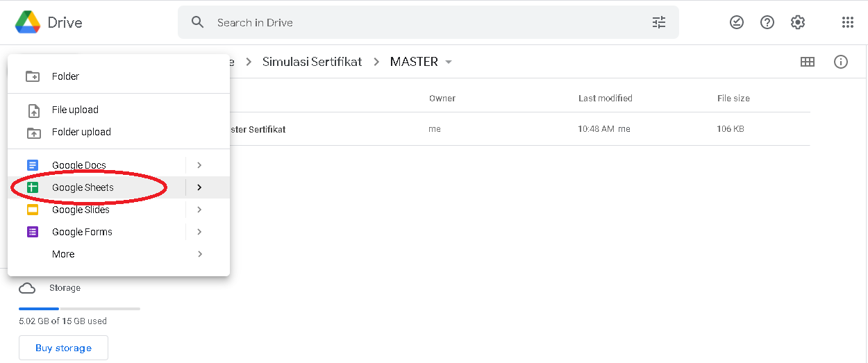The width and height of the screenshot is (868, 363).
Task: Switch to grid layout view
Action: tap(808, 62)
